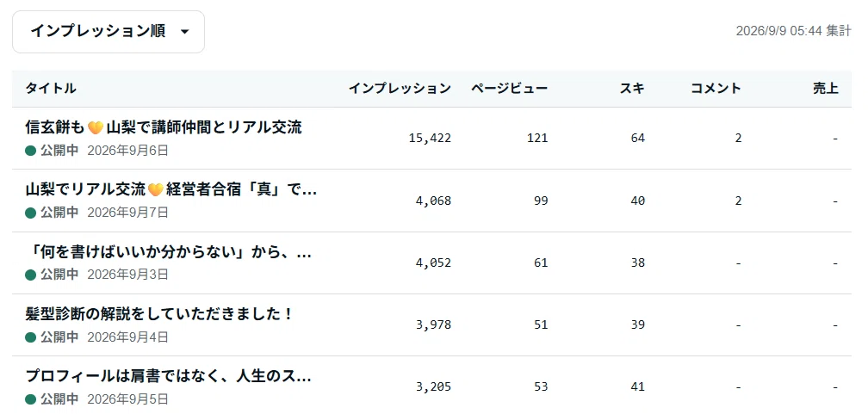Click the コメント column header
868x414 pixels.
716,89
